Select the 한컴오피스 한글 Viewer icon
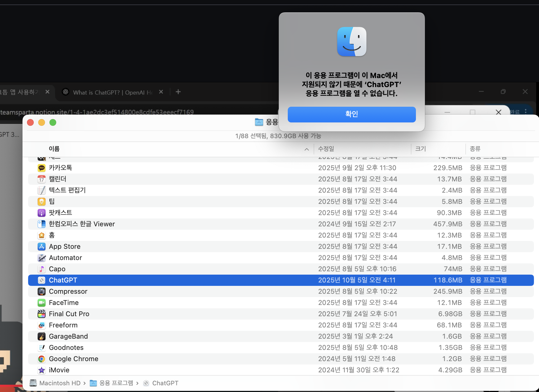The height and width of the screenshot is (392, 539). pos(42,224)
